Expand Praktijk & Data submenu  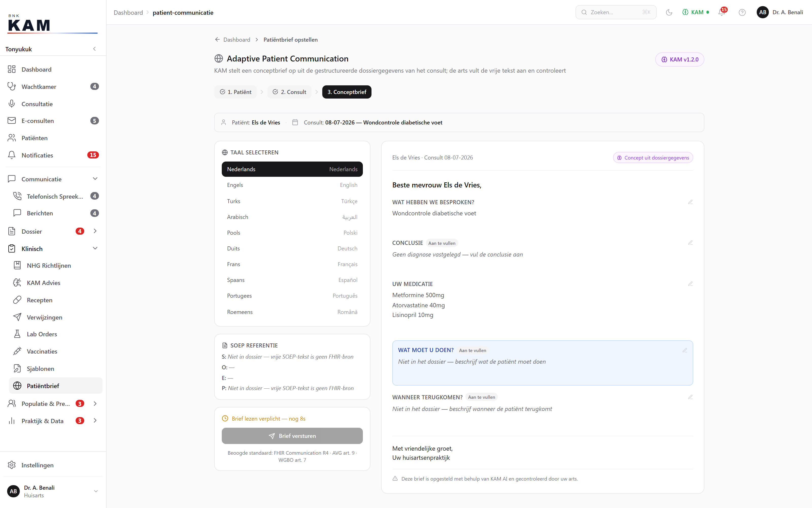(x=95, y=421)
